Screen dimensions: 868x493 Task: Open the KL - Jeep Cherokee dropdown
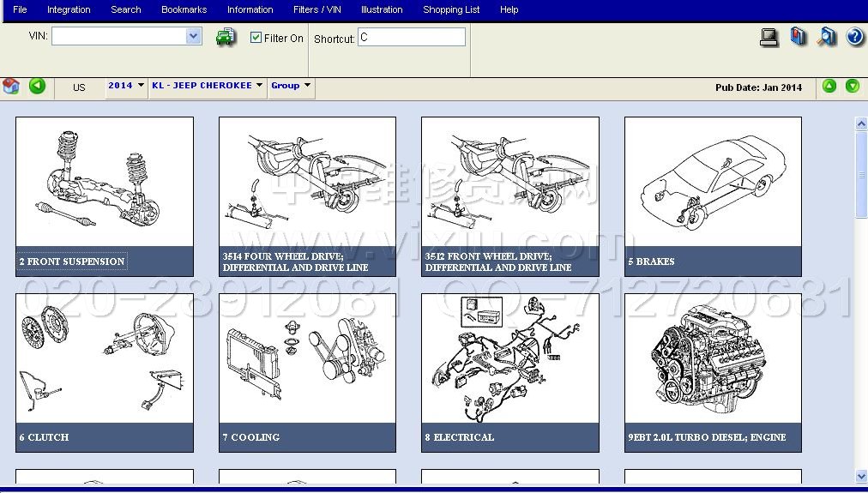click(207, 86)
